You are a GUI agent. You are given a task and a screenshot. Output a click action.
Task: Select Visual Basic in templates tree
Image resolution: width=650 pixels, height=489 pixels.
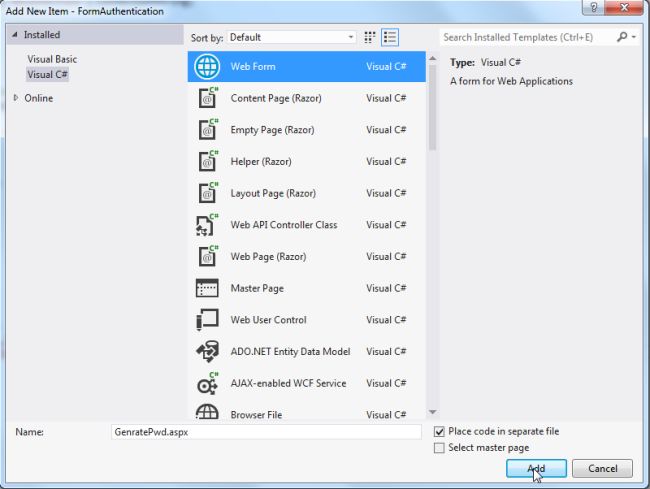click(52, 59)
